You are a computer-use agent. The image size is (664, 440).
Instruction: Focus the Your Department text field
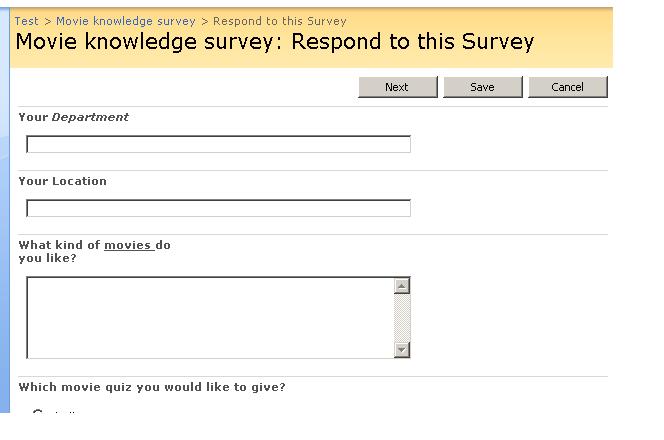click(x=219, y=144)
